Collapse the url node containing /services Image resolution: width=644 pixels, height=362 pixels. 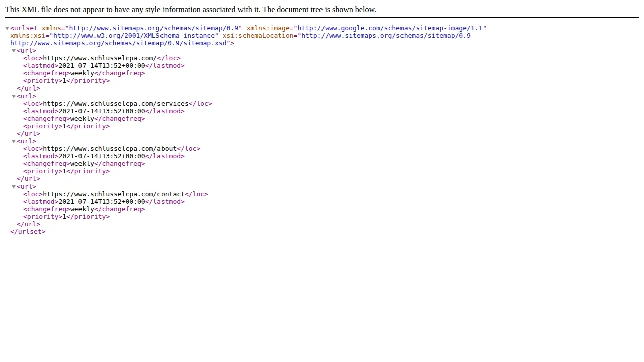coord(14,96)
